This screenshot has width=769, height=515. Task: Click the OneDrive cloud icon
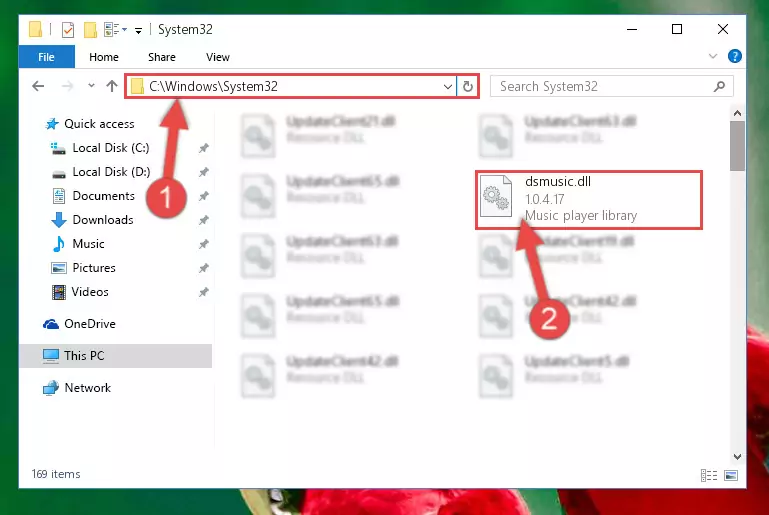[x=51, y=324]
